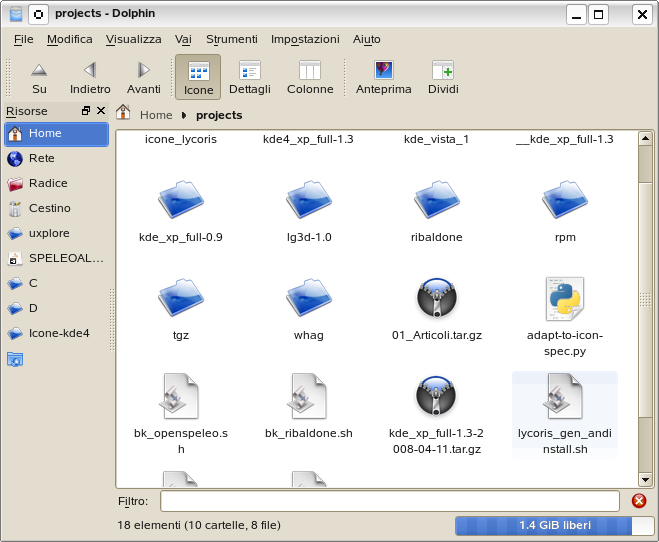Float the Risorse panel
The height and width of the screenshot is (542, 659).
[86, 111]
